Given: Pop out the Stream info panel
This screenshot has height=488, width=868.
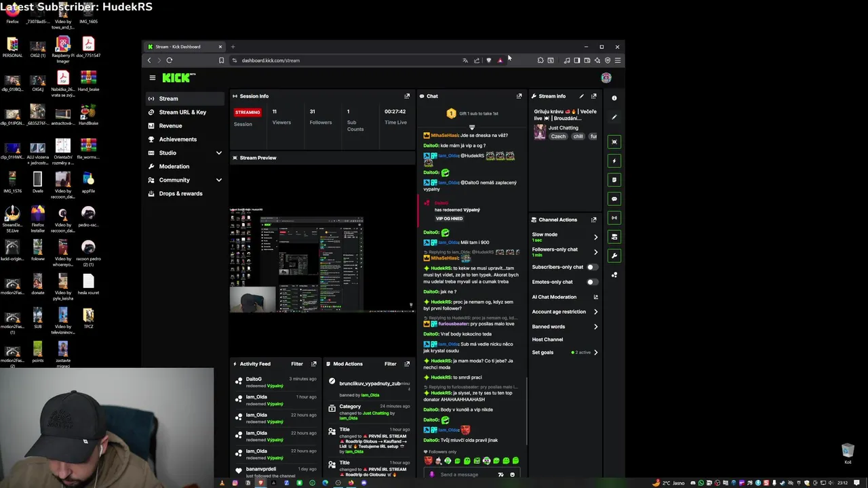Looking at the screenshot, I should (x=594, y=96).
